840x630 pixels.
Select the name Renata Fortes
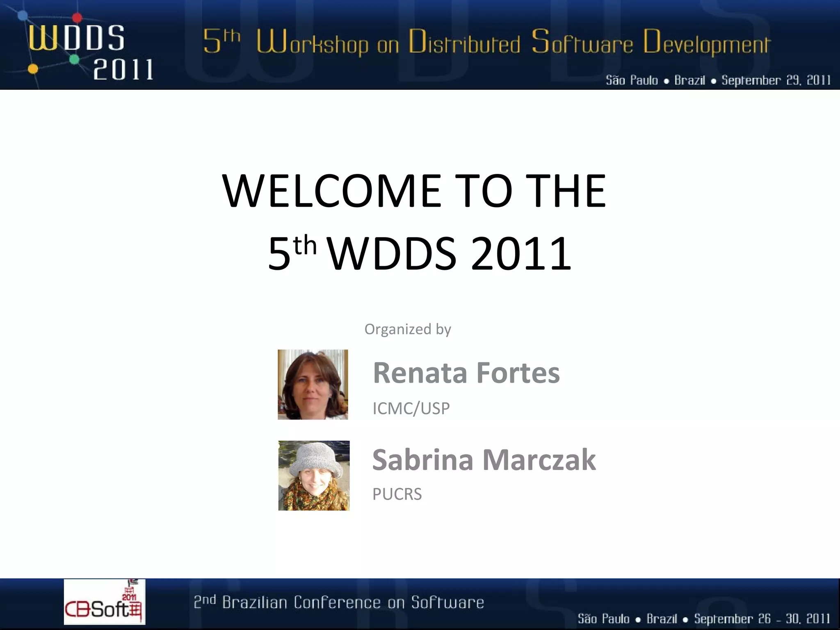tap(466, 373)
